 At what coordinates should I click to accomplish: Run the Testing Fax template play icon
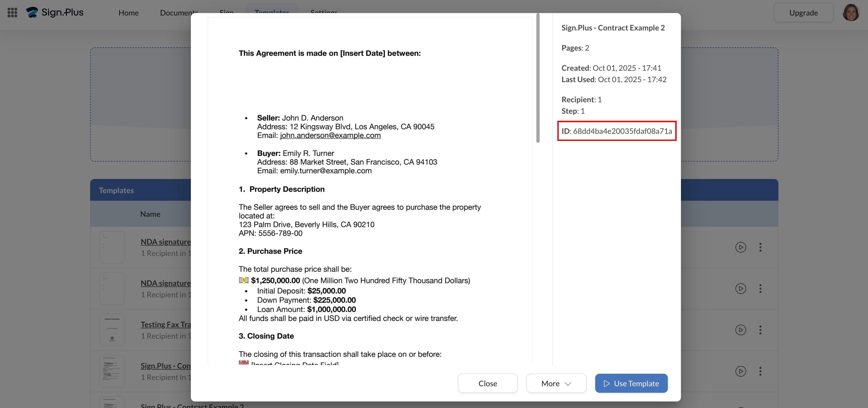click(740, 330)
